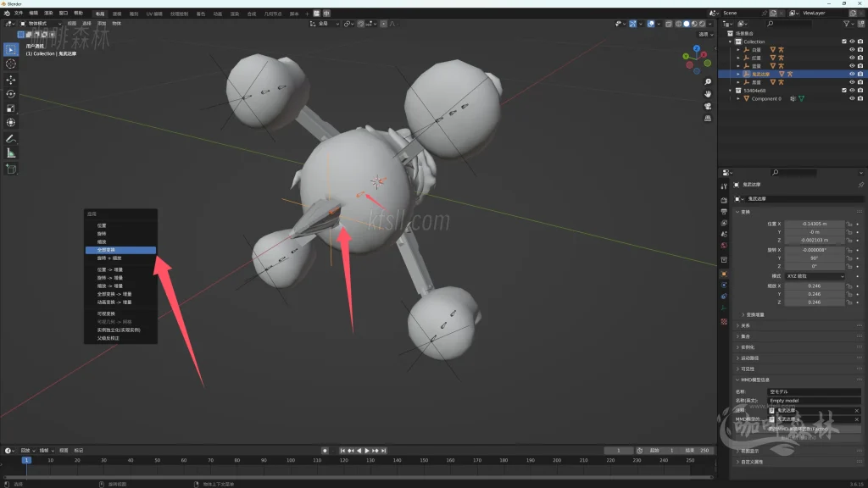The image size is (868, 488).
Task: Click frame 100 on the timeline ruler
Action: pyautogui.click(x=289, y=461)
